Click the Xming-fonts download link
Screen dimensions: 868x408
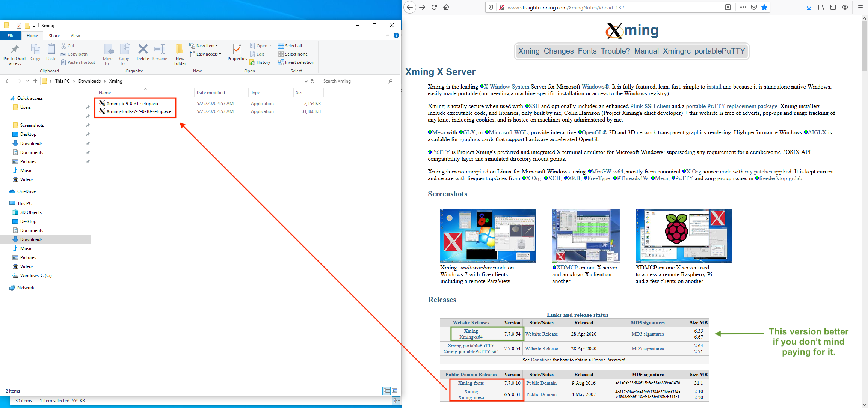471,383
